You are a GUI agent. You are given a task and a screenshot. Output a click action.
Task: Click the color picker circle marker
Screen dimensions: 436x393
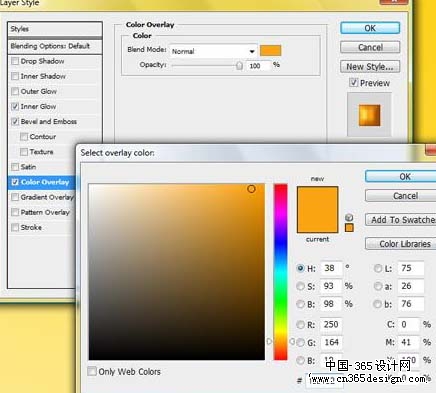coord(251,189)
